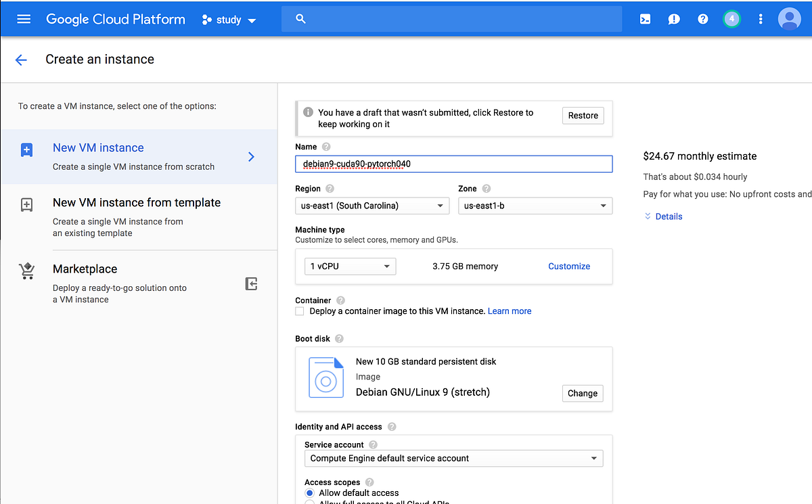
Task: View notifications showing 4 activities
Action: click(x=731, y=18)
